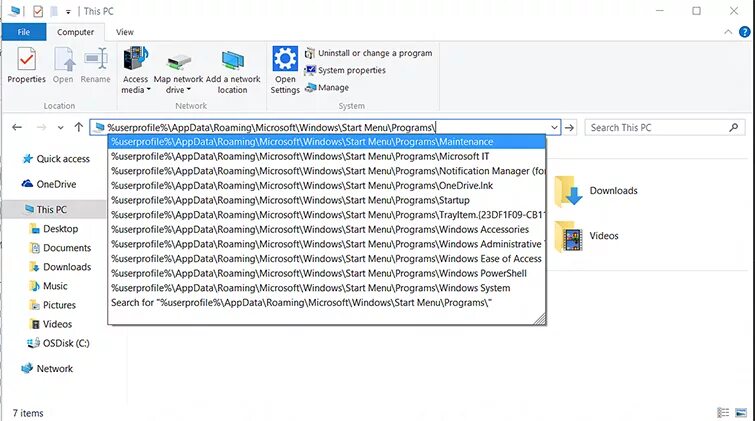Open the Access media dropdown
The width and height of the screenshot is (755, 421).
[x=135, y=71]
